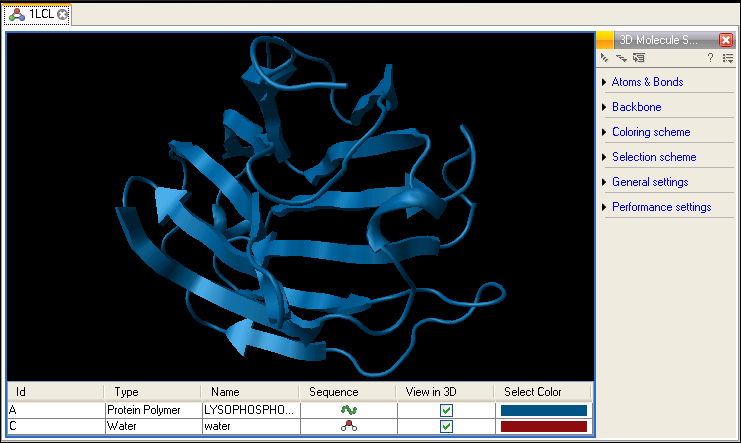Image resolution: width=741 pixels, height=443 pixels.
Task: Click the protein sequence icon in row A
Action: coord(349,410)
